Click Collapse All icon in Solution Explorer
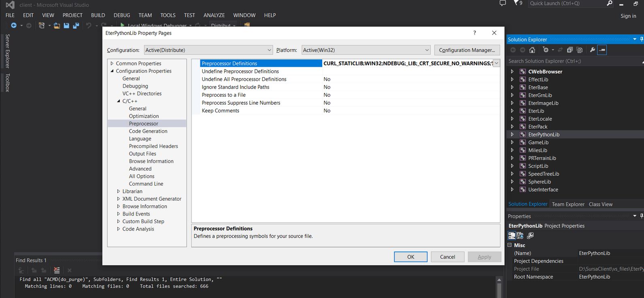This screenshot has width=644, height=298. pyautogui.click(x=570, y=50)
